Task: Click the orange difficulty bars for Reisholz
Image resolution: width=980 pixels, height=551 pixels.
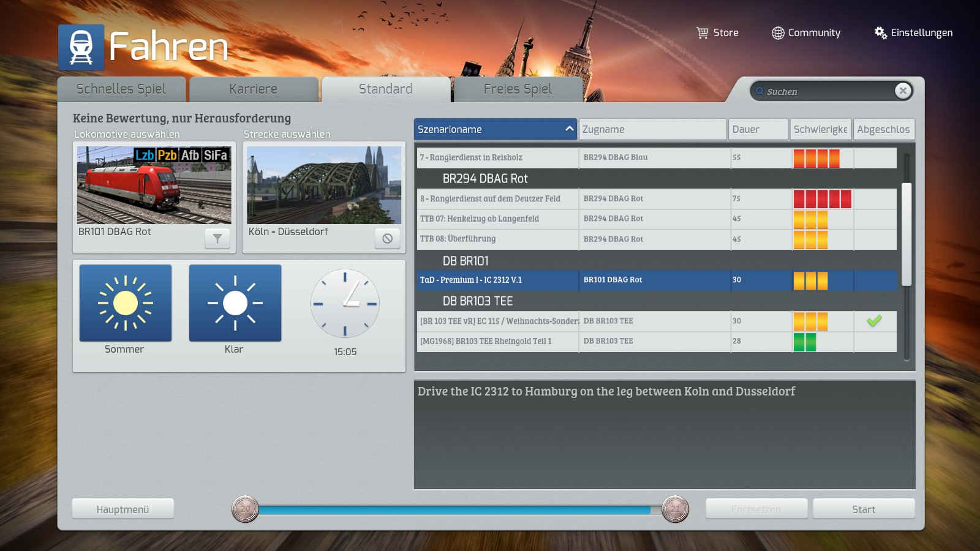Action: point(816,158)
